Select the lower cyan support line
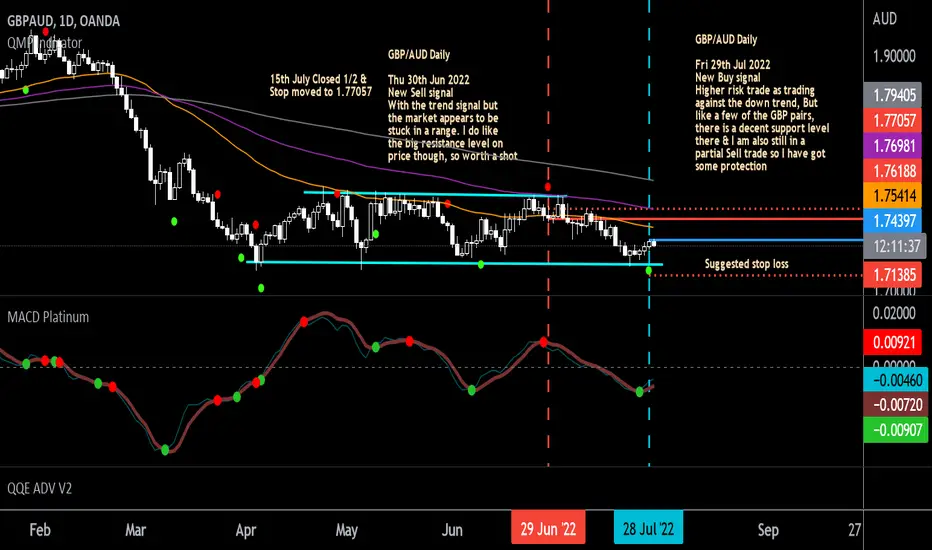 (x=454, y=263)
